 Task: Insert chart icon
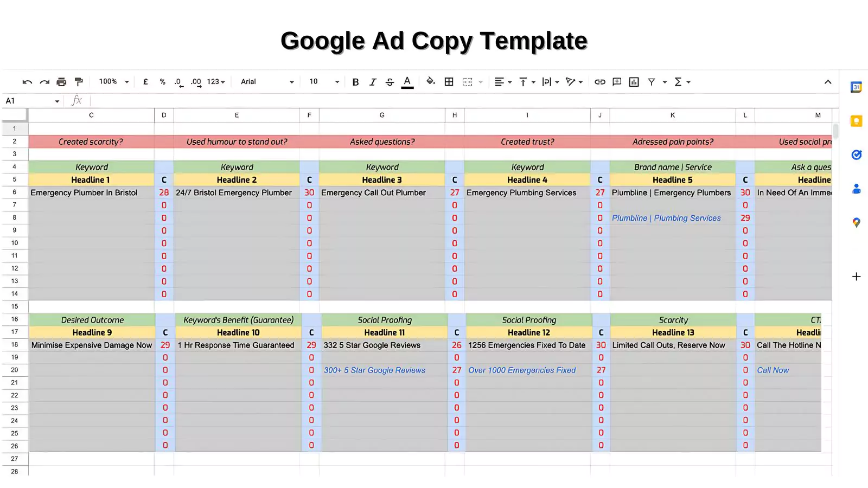pos(634,82)
